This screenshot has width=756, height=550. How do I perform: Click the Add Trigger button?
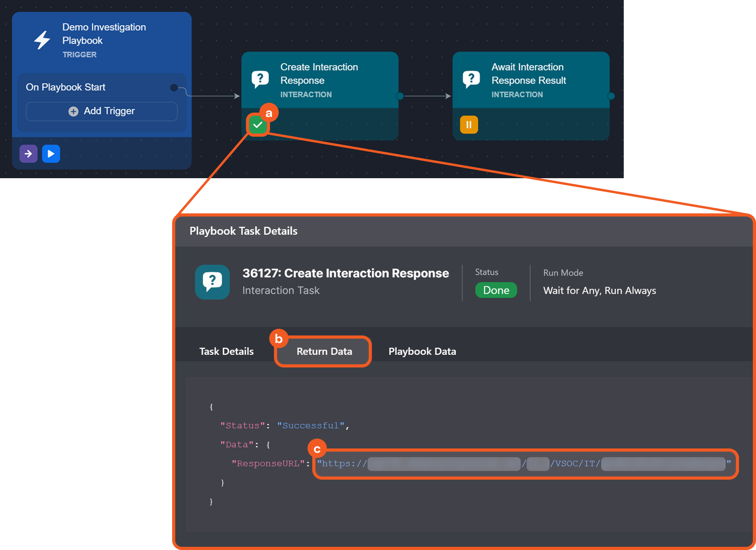click(102, 111)
